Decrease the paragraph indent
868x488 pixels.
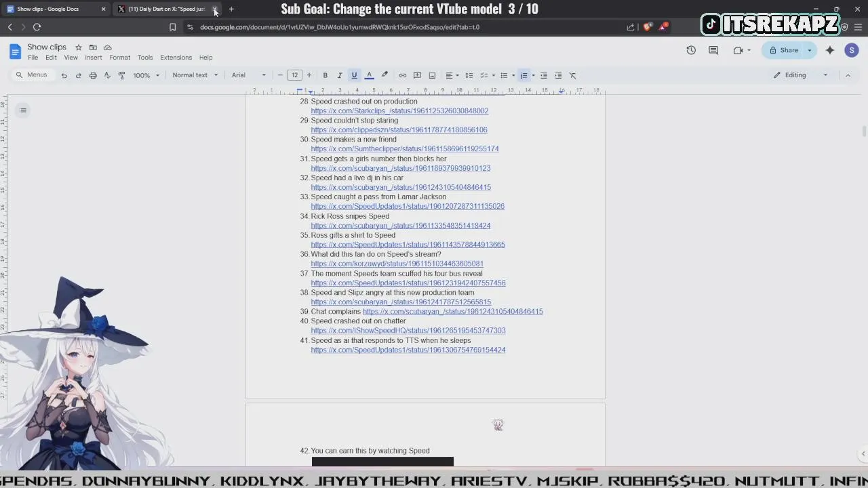[543, 75]
